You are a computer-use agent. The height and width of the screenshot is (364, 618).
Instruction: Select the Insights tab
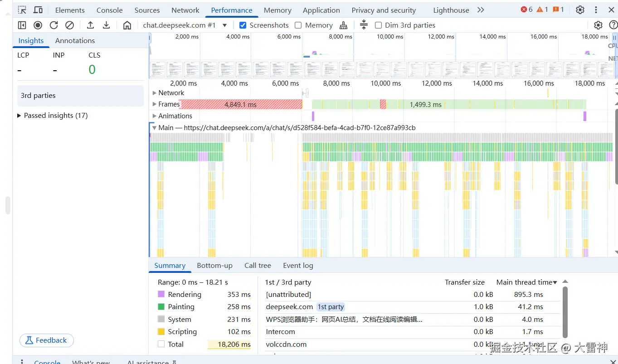pos(31,40)
